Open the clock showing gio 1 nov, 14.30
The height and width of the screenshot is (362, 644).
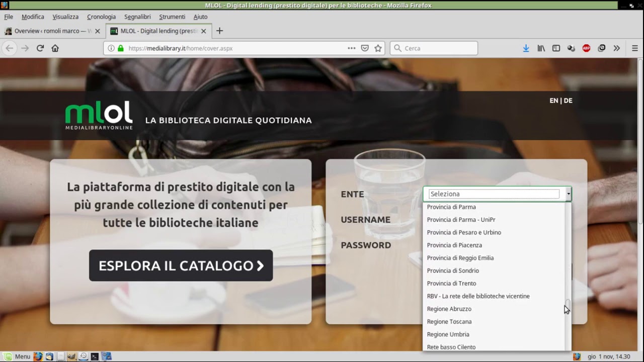click(x=609, y=356)
